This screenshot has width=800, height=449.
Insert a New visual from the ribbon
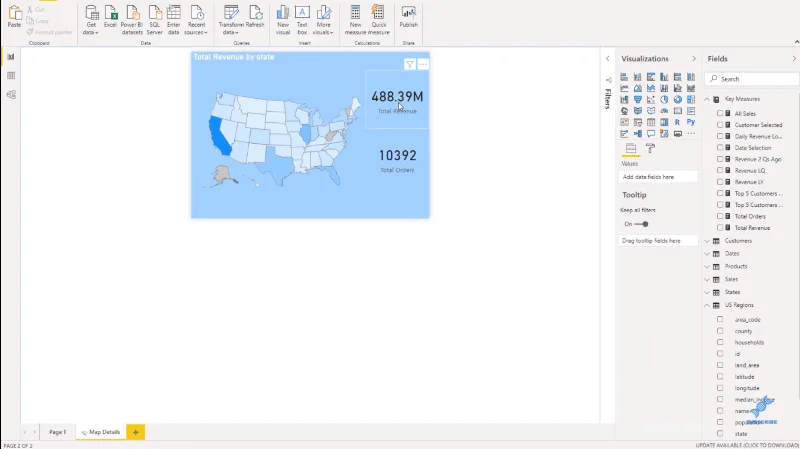pos(283,20)
